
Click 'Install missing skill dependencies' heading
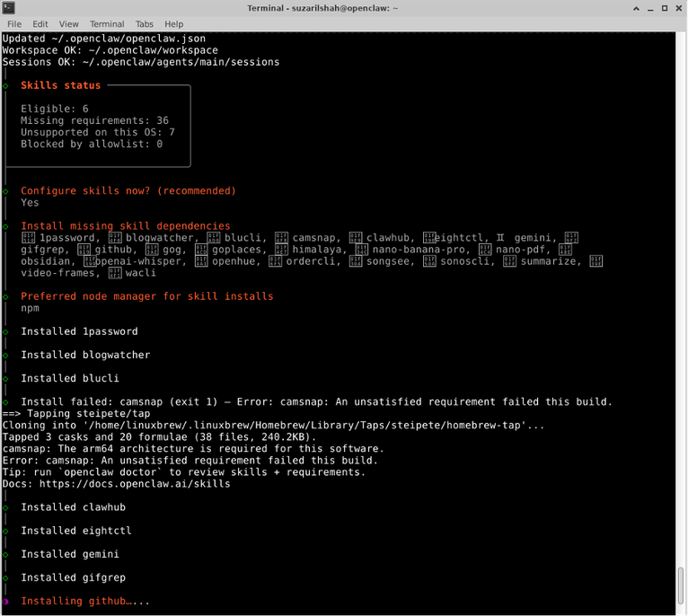(126, 226)
